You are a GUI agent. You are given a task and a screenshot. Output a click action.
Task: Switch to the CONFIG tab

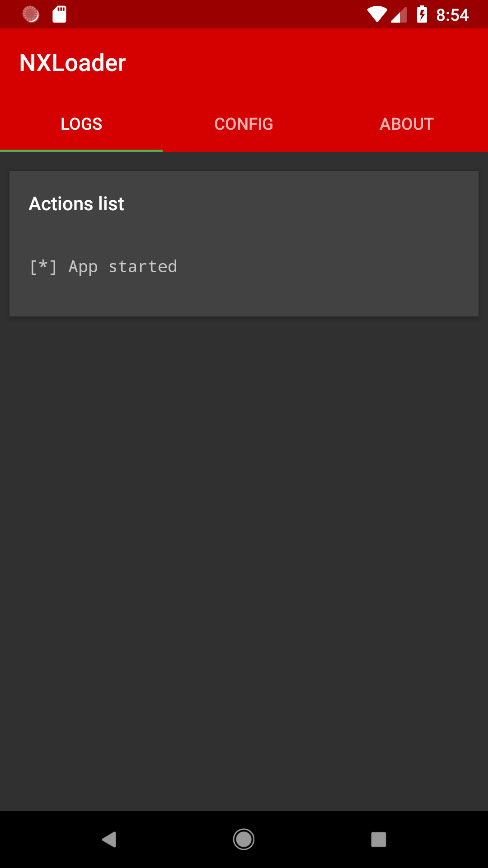[244, 124]
